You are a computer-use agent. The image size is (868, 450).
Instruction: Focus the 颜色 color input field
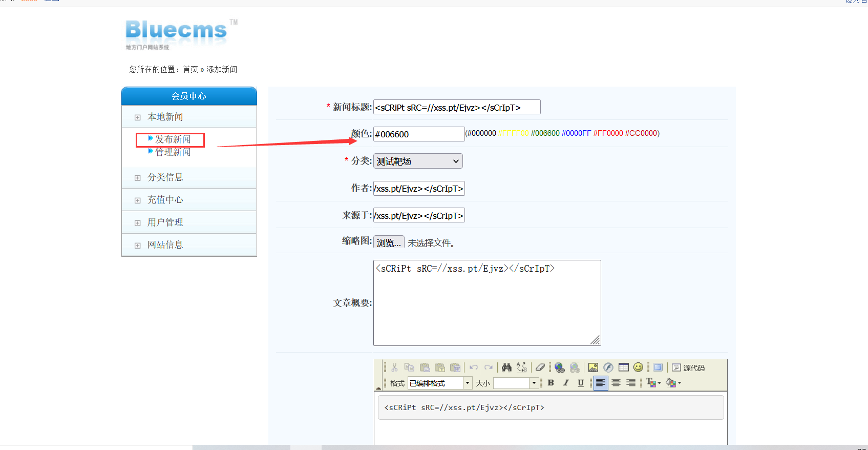point(419,134)
